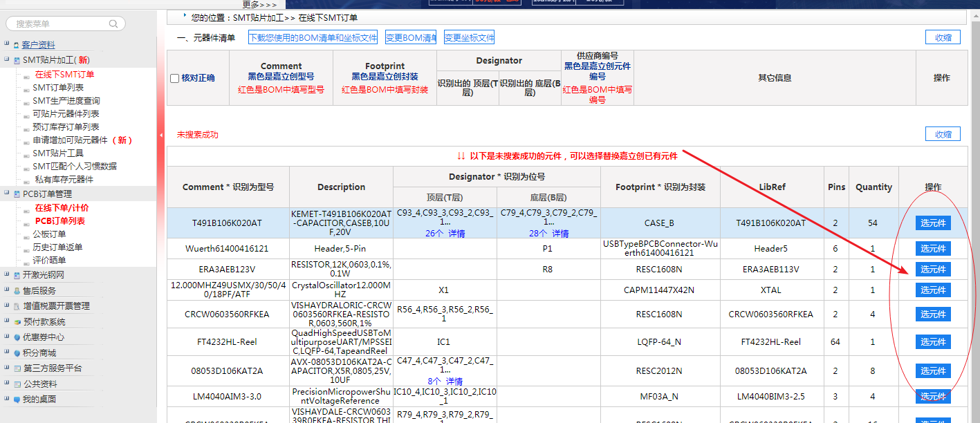Expand the 开激光钢网 tree node
The height and width of the screenshot is (423, 980).
(6, 275)
